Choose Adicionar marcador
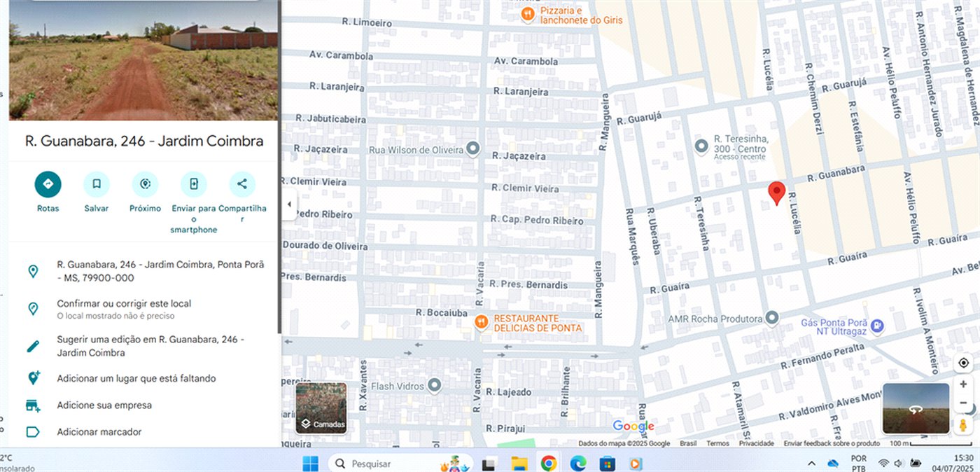The image size is (980, 472). coord(144,432)
